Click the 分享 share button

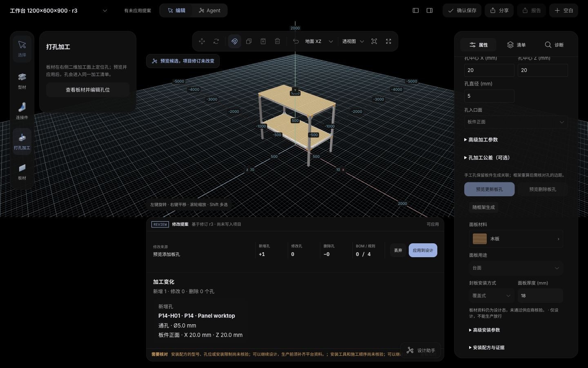(x=499, y=11)
